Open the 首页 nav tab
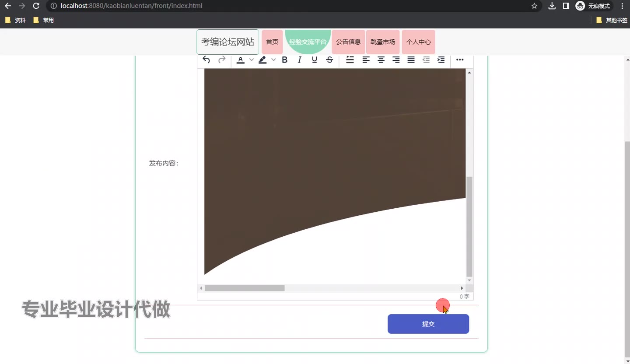Viewport: 630px width, 364px height. pos(272,42)
